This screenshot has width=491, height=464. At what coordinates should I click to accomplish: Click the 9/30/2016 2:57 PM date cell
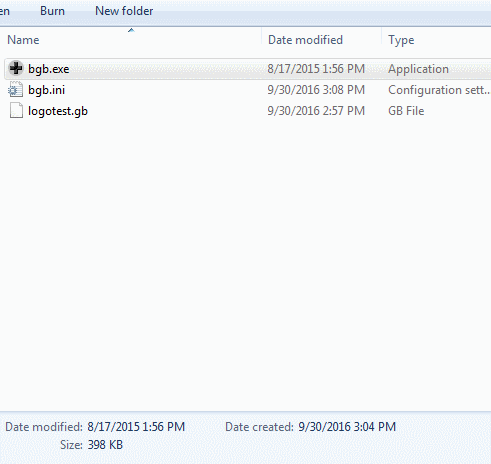(x=316, y=111)
